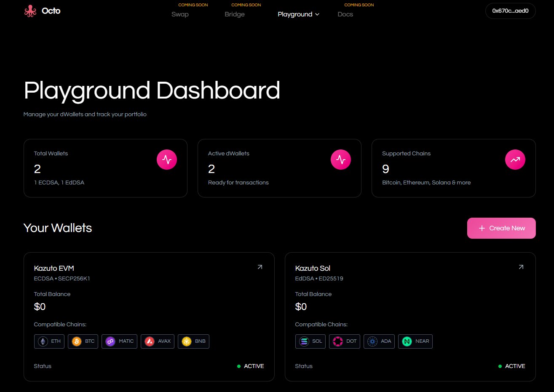Select the ADA chain badge
Screen dimensions: 554x392
[x=379, y=341]
